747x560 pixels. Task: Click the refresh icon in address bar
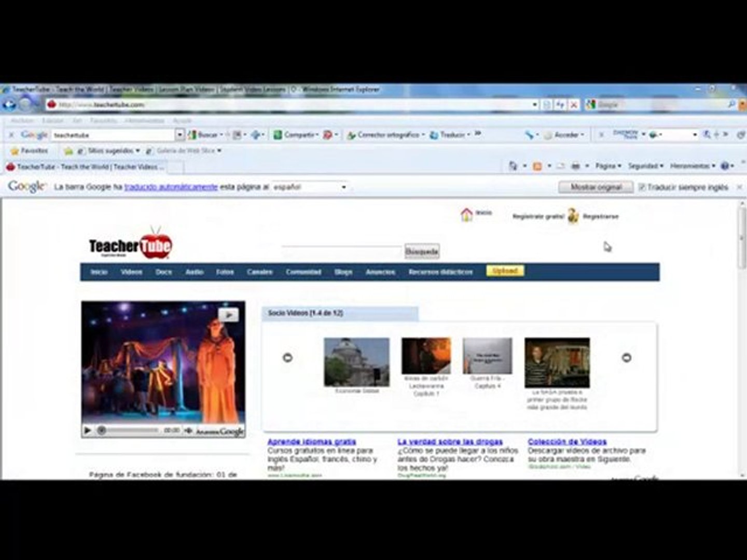point(560,105)
